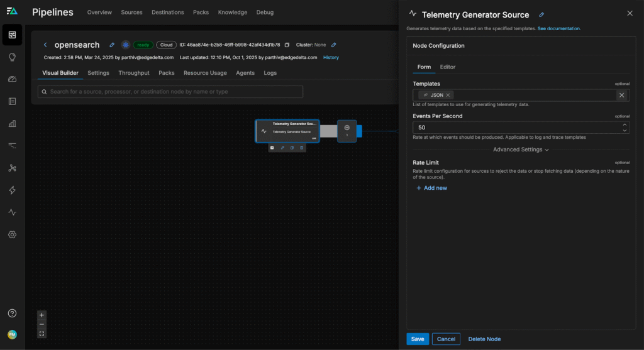This screenshot has width=644, height=350.
Task: Remove the JSON template chip
Action: (448, 95)
